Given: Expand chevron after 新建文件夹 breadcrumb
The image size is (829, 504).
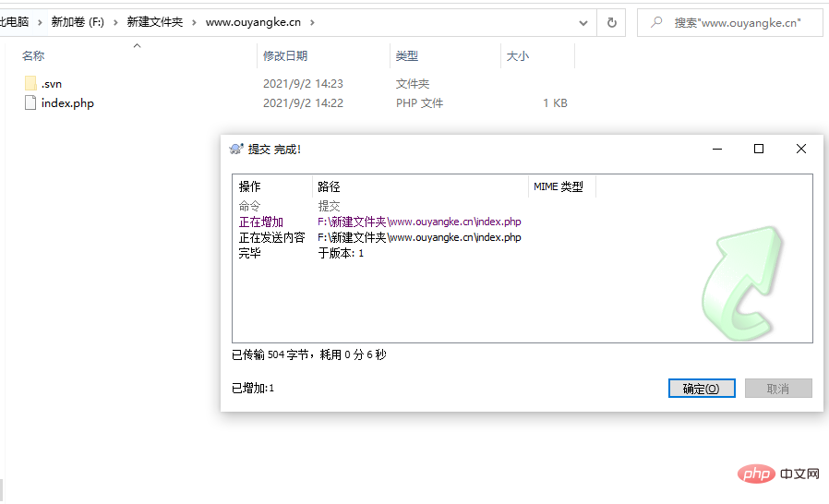Looking at the screenshot, I should [x=194, y=22].
